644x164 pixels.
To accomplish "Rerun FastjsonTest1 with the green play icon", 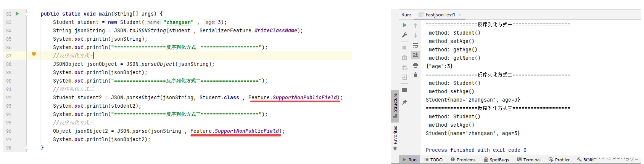I will click(x=404, y=25).
